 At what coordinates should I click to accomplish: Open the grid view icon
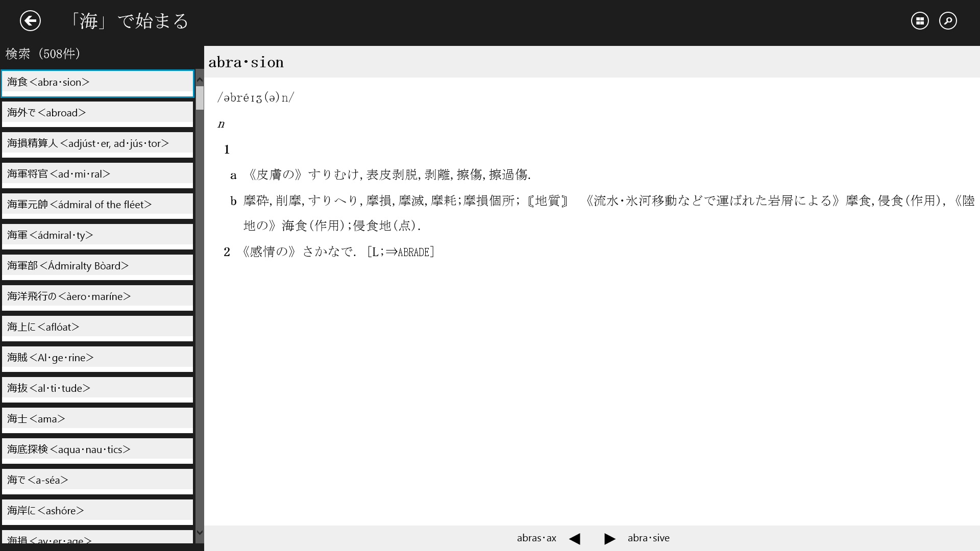[920, 21]
